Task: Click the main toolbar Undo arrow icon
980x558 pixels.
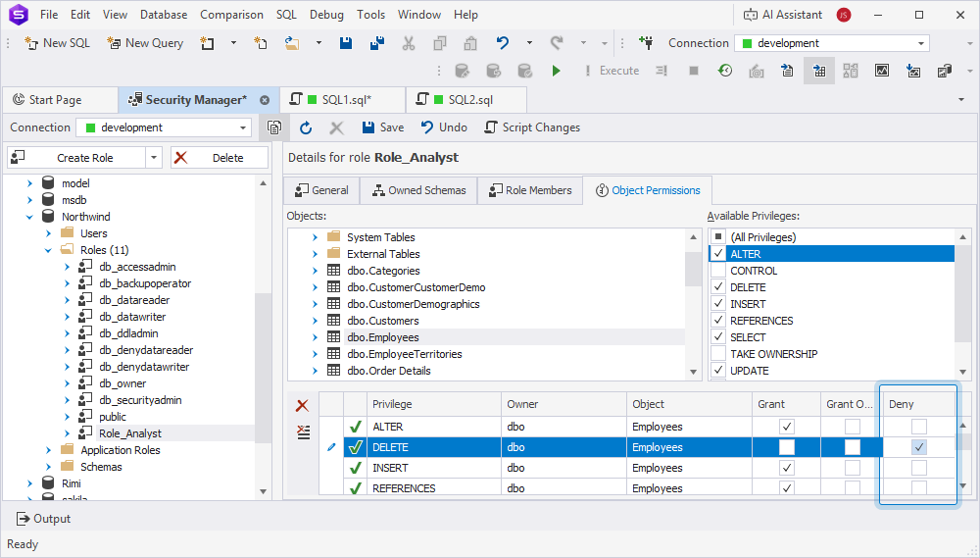Action: (x=503, y=43)
